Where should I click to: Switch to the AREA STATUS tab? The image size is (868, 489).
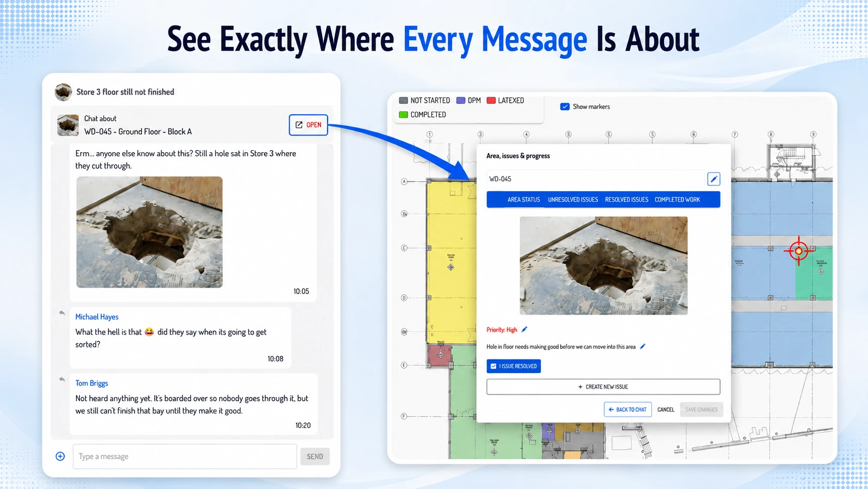click(523, 200)
